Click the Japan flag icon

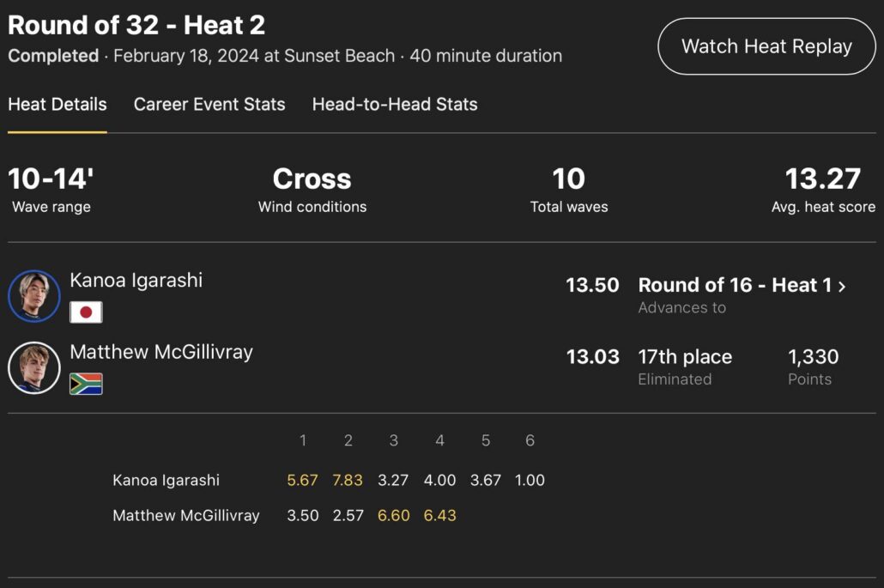click(x=86, y=312)
